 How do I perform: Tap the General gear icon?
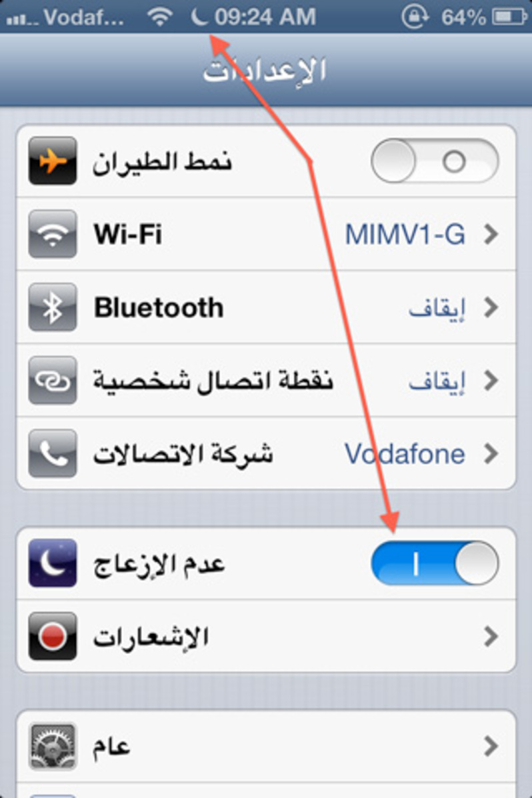pos(53,746)
